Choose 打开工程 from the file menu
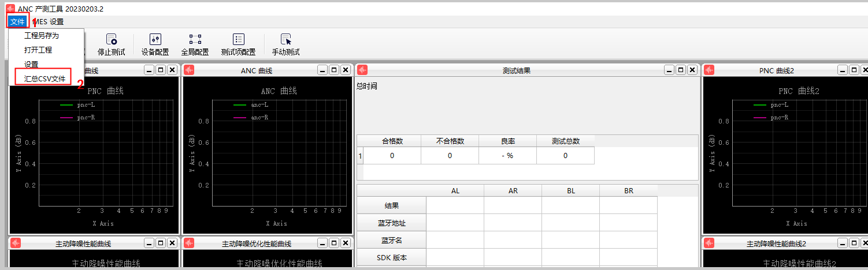 pos(38,50)
